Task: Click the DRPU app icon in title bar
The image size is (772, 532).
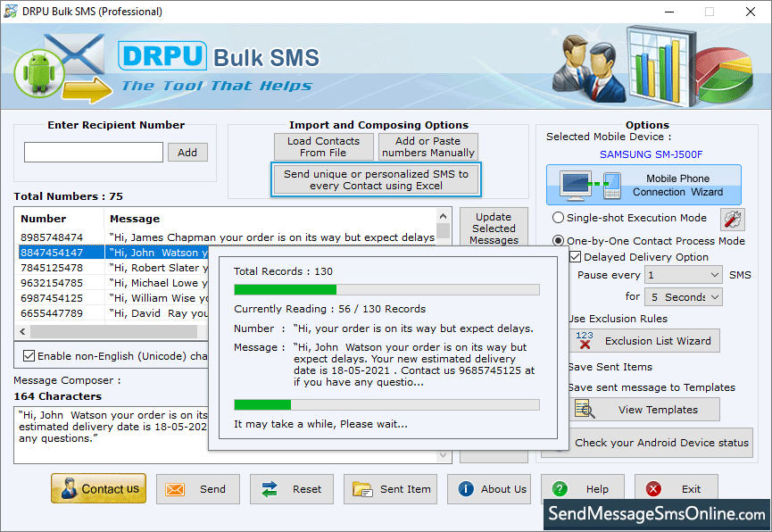Action: [x=11, y=11]
